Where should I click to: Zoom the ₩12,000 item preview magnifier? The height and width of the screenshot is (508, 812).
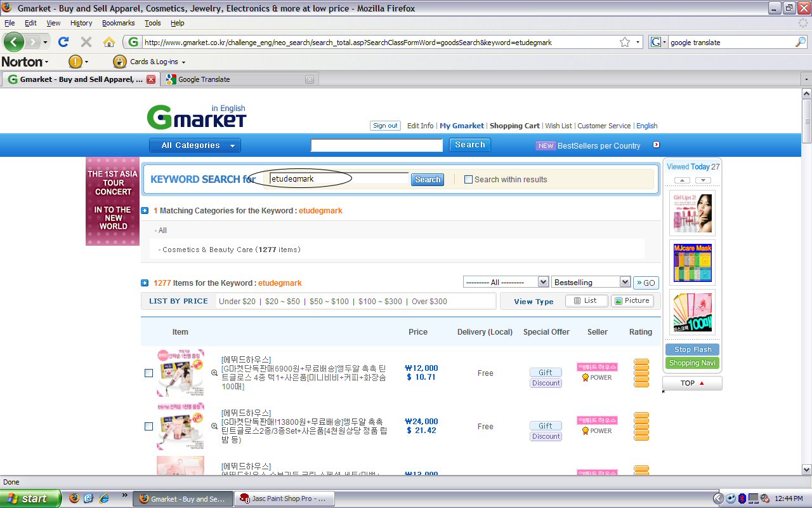point(214,373)
